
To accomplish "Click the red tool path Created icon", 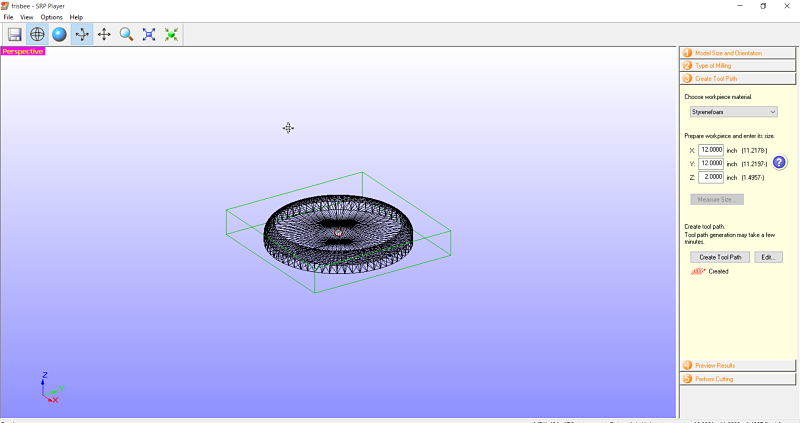I will click(x=698, y=271).
